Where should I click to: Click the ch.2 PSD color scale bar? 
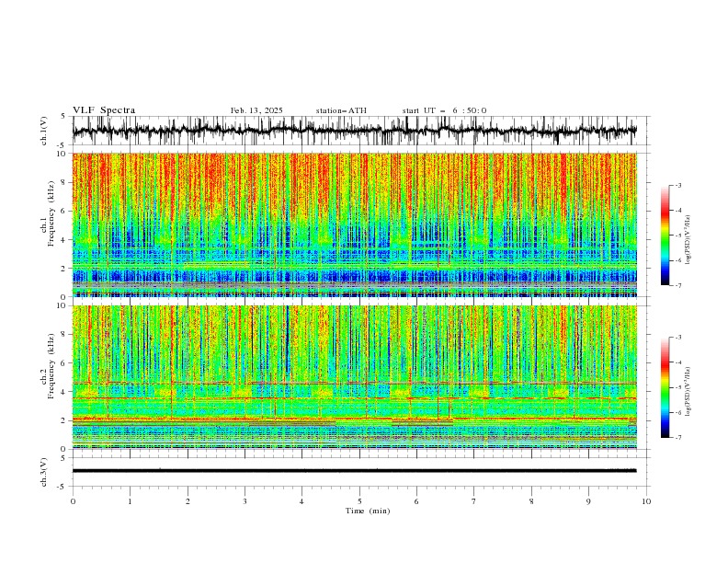click(x=665, y=387)
